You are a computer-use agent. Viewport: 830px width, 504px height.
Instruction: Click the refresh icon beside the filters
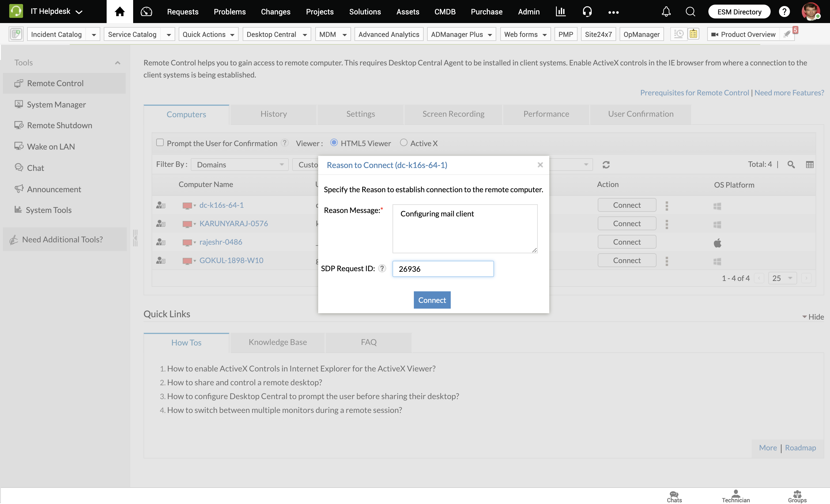point(606,165)
